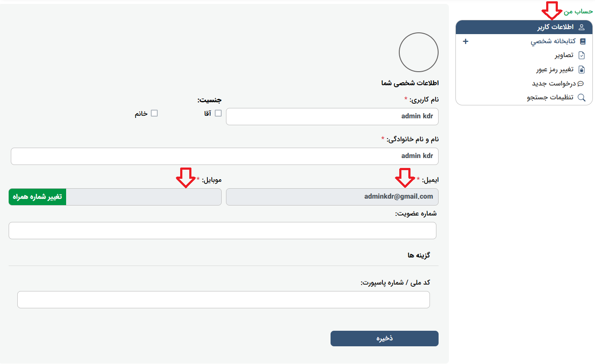595x364 pixels.
Task: Click the موبایل number field
Action: pos(144,197)
